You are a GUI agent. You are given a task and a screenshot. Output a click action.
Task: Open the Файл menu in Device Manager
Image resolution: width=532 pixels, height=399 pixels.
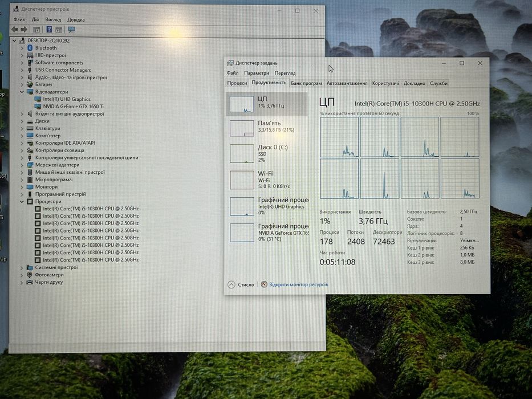[x=19, y=20]
